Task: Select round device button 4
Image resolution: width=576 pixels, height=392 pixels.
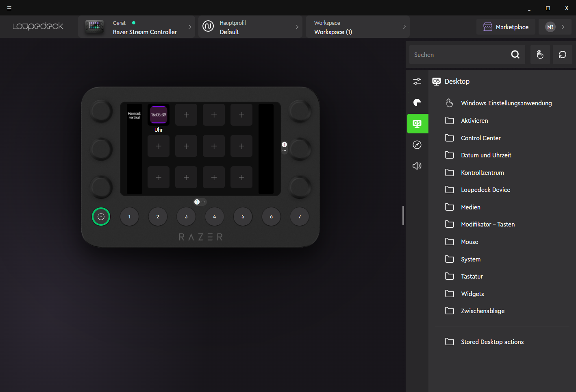Action: pos(215,217)
